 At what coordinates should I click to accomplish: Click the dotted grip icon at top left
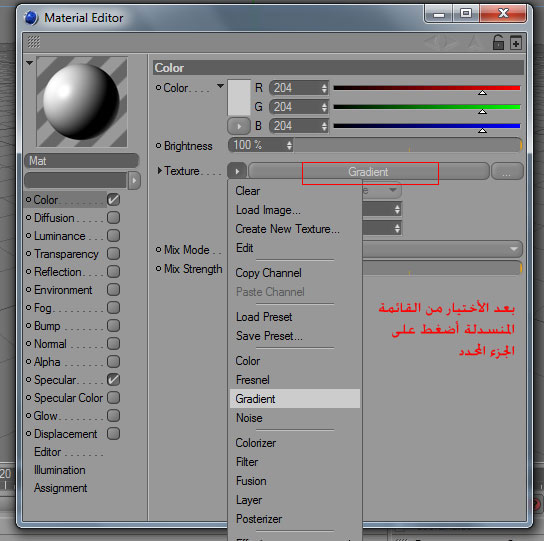pos(34,42)
